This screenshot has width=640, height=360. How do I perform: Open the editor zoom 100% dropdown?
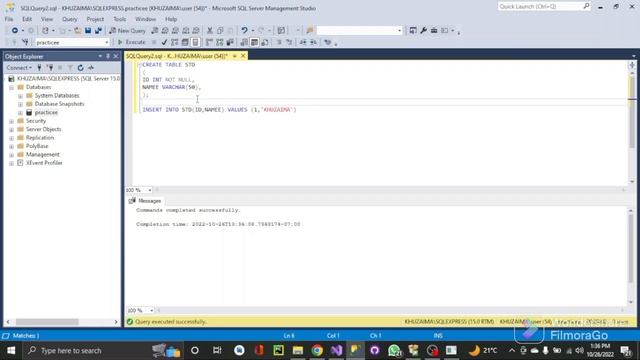click(150, 190)
